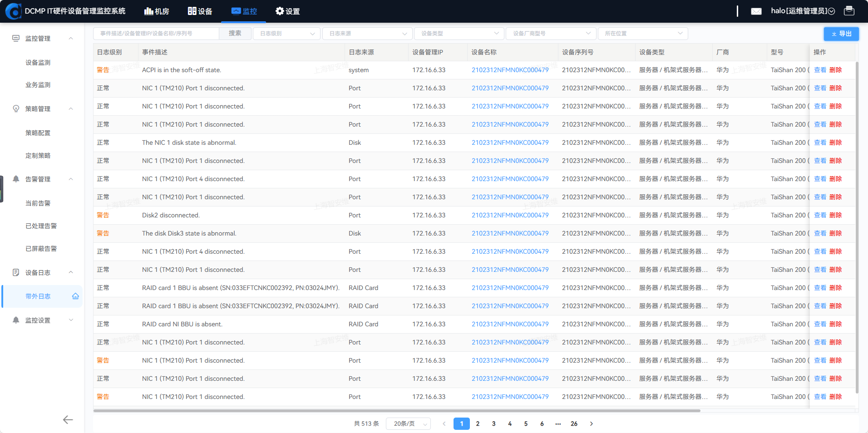The width and height of the screenshot is (868, 433).
Task: Go to page 26
Action: click(574, 424)
